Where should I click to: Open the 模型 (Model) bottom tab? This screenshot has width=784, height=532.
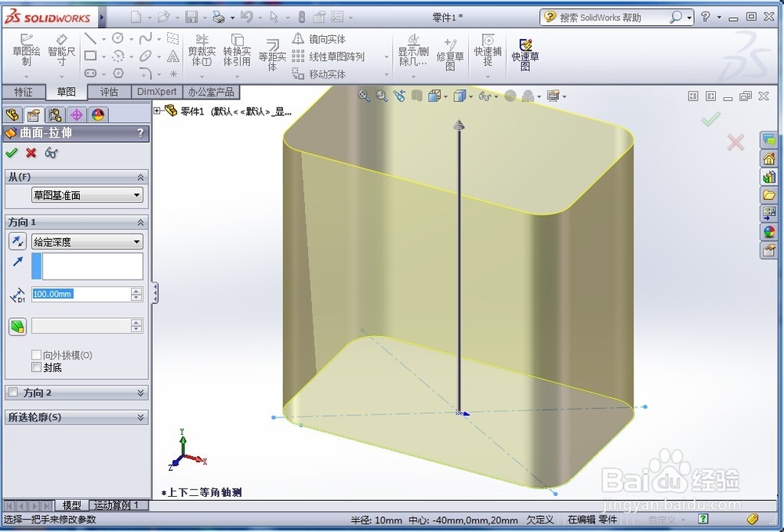(71, 505)
